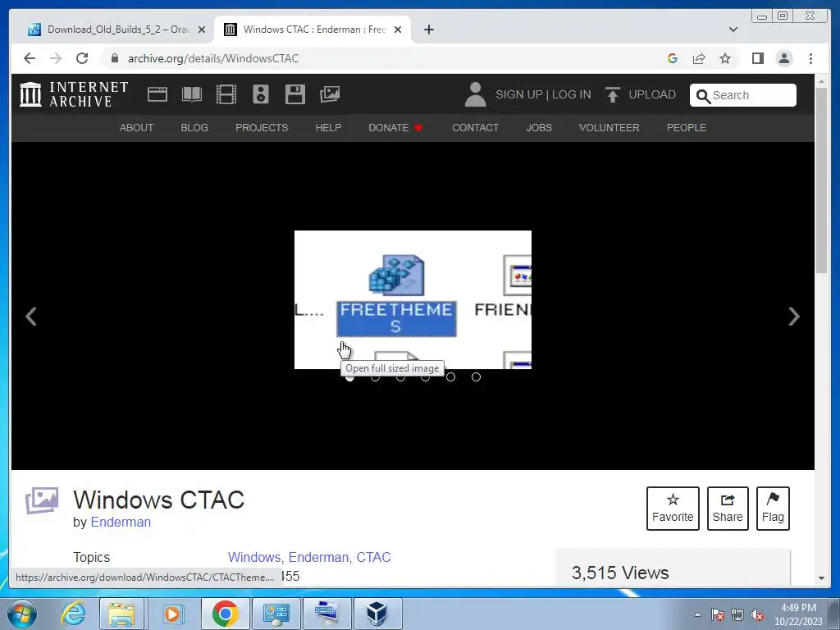
Task: Open the Chrome three-dot menu
Action: (x=810, y=58)
